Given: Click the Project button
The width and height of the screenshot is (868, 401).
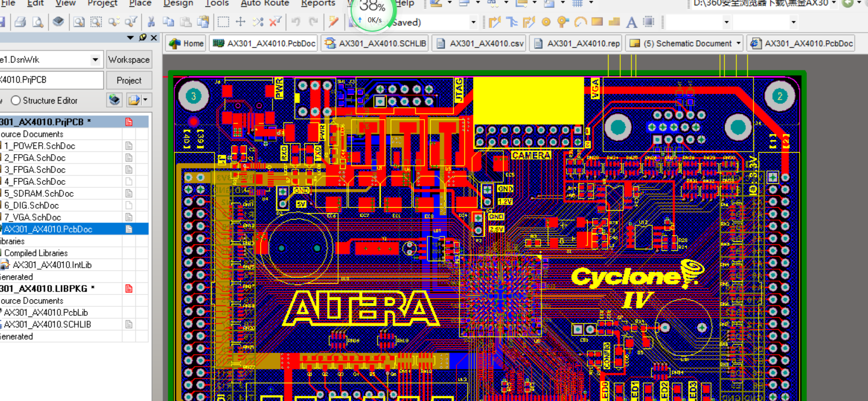Looking at the screenshot, I should point(129,80).
